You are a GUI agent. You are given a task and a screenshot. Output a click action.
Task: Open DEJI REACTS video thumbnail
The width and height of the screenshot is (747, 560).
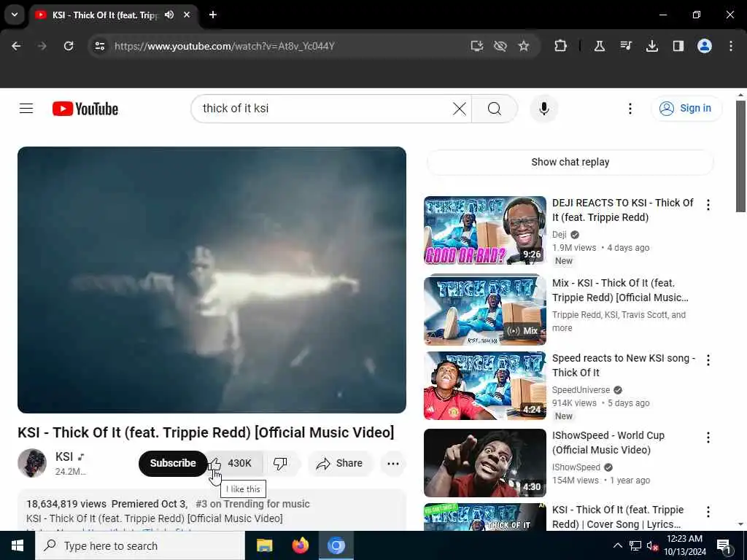point(485,230)
